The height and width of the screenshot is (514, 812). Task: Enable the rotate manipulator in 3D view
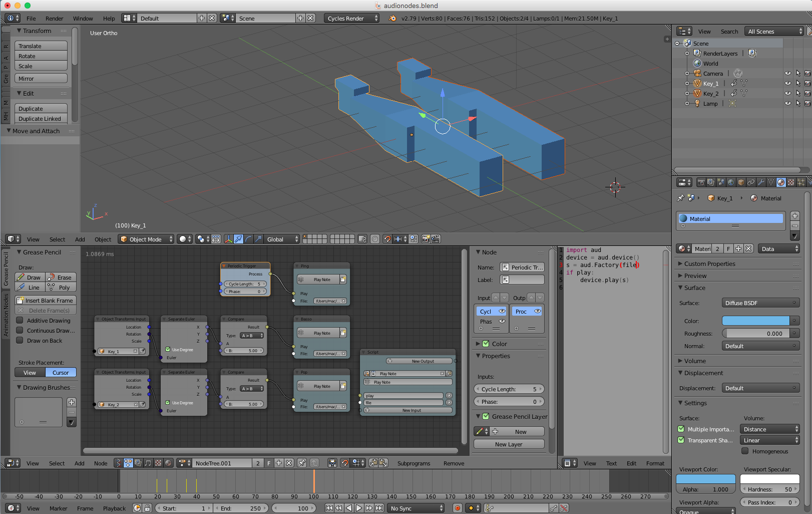tap(249, 239)
